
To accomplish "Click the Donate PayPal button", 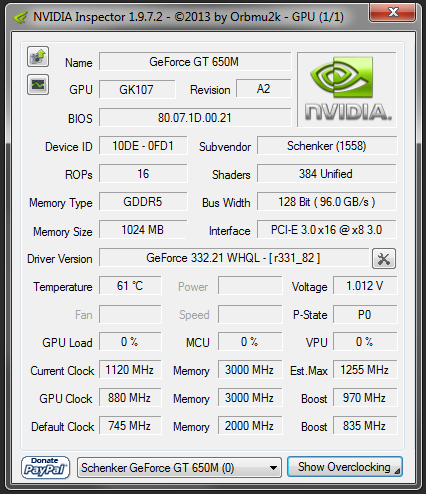I will (x=45, y=467).
